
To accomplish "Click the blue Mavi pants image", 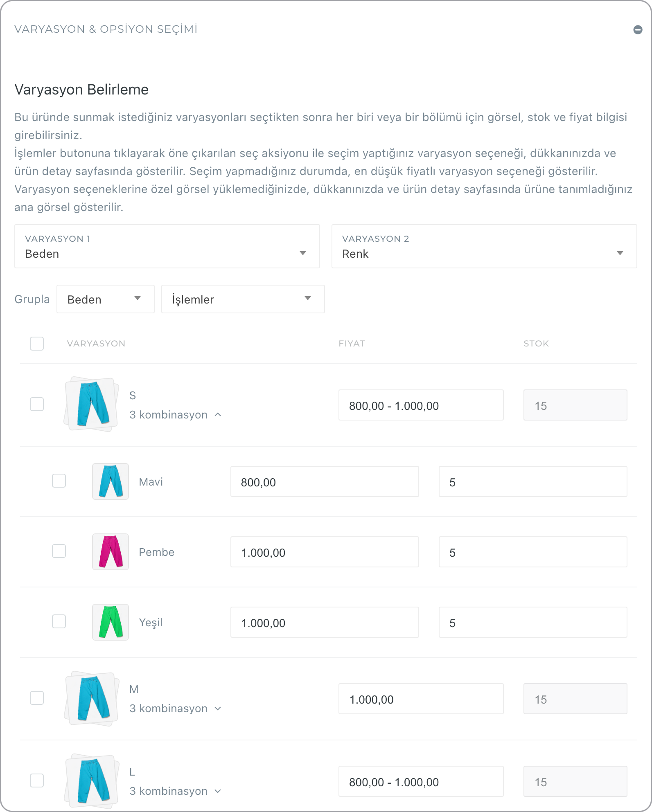I will (111, 481).
